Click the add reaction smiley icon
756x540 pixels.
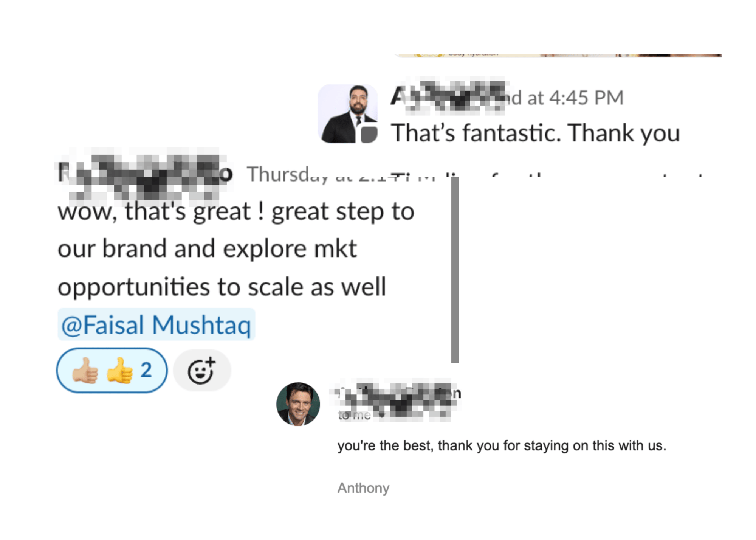[202, 371]
